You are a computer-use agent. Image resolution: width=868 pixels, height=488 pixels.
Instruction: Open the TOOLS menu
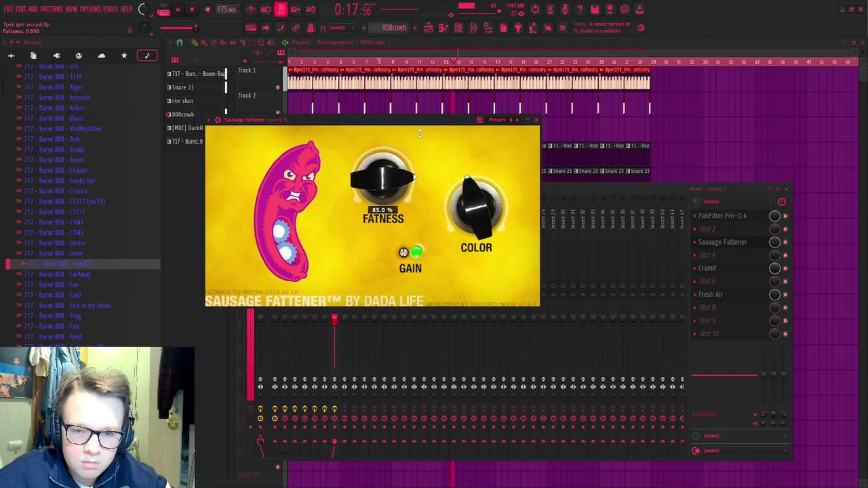coord(111,9)
